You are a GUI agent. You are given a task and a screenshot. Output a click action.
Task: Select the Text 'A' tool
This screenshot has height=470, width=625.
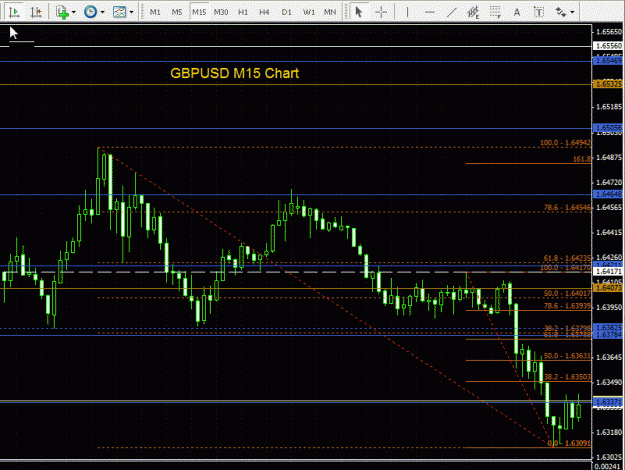[x=517, y=12]
